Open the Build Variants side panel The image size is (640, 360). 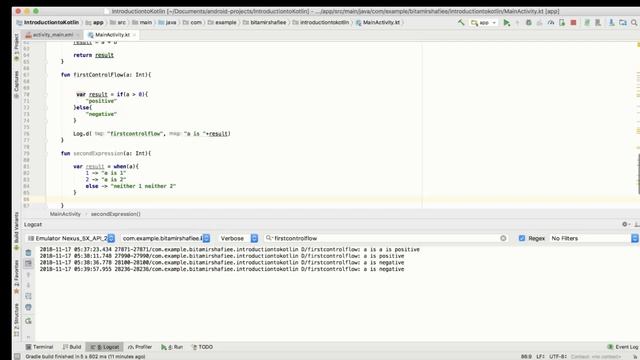point(16,231)
